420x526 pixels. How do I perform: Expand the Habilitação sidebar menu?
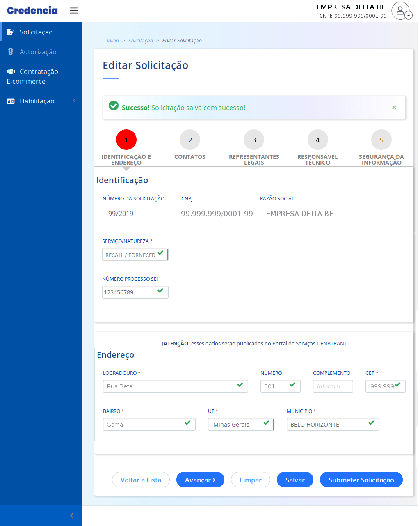[37, 101]
